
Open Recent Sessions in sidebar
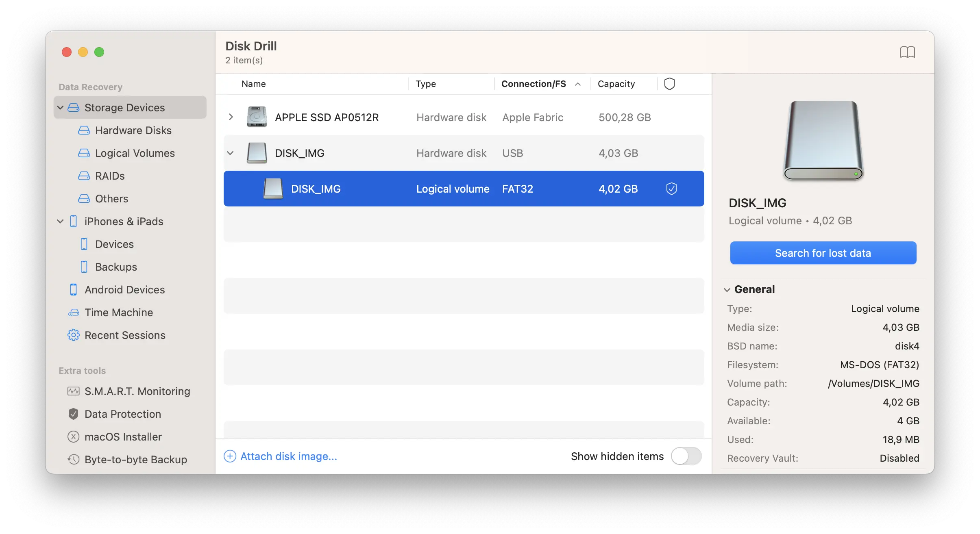point(125,335)
